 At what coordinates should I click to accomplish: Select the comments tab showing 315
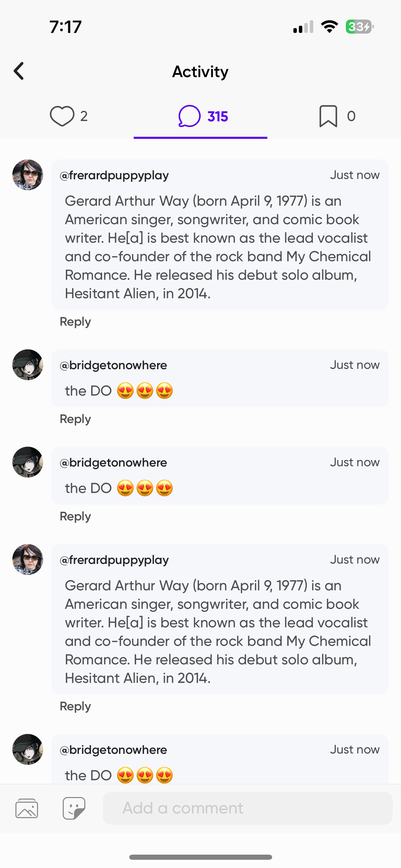[x=203, y=116]
